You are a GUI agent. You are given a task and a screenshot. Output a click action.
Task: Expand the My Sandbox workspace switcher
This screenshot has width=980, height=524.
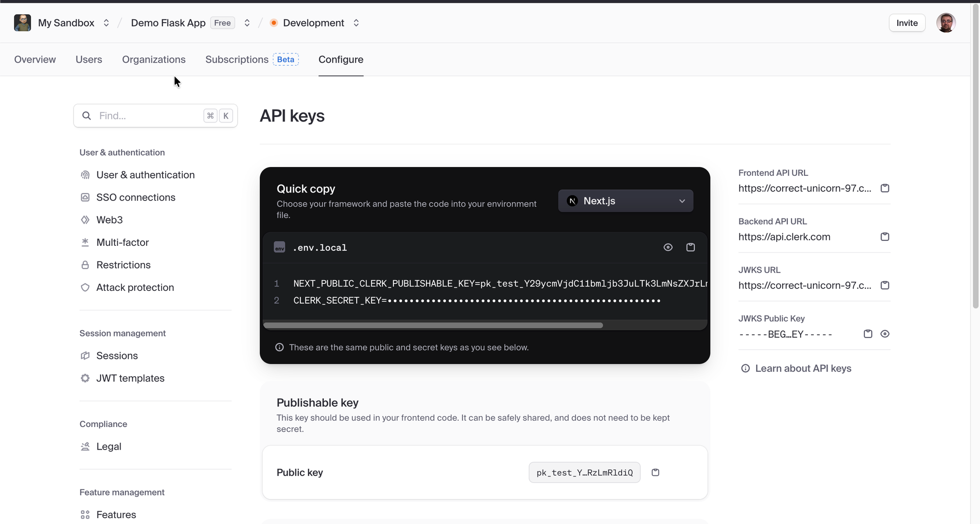coord(106,23)
